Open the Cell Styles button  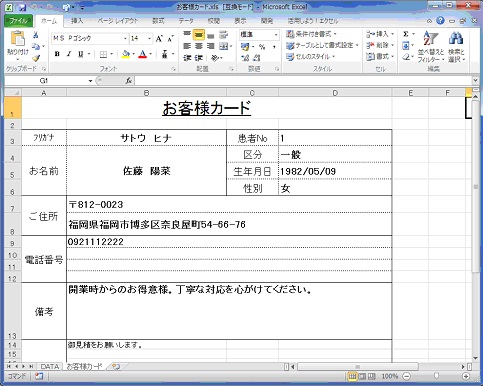click(311, 57)
